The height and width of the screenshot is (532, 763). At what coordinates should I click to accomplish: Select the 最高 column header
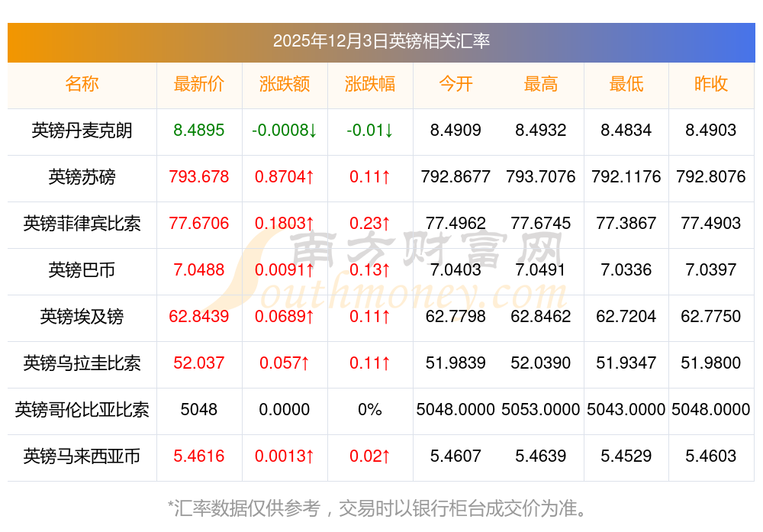click(x=540, y=84)
